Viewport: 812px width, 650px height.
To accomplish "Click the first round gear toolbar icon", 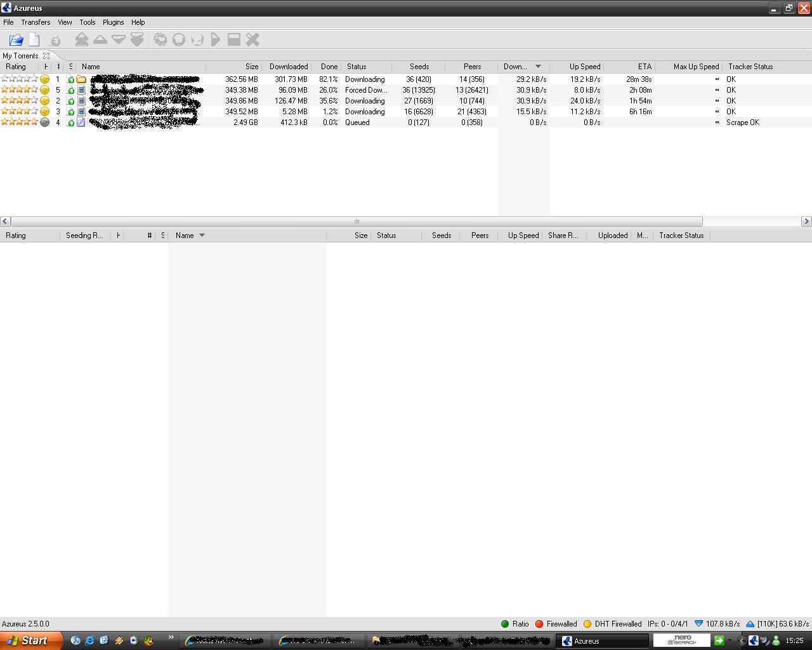I will tap(160, 40).
